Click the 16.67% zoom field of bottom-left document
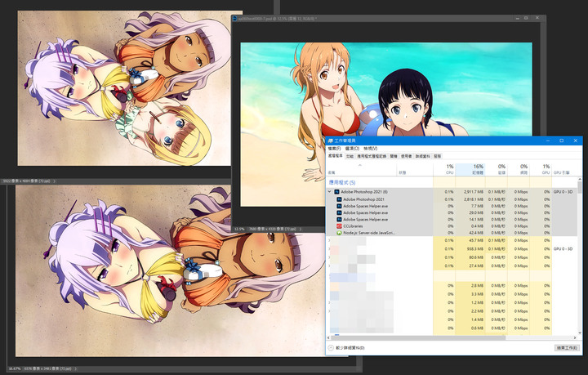The width and height of the screenshot is (588, 375). pyautogui.click(x=14, y=368)
